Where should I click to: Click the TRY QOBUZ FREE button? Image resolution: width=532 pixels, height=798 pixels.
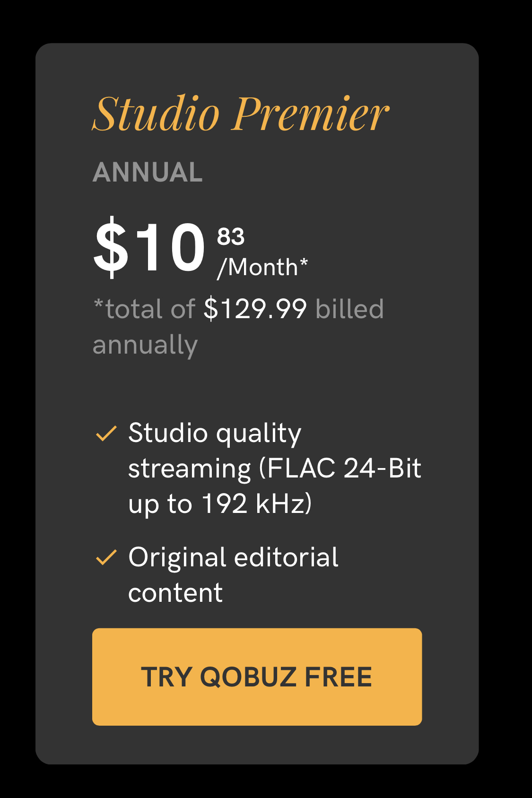click(x=257, y=677)
